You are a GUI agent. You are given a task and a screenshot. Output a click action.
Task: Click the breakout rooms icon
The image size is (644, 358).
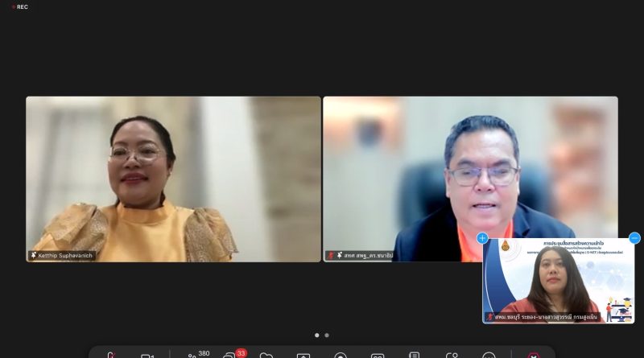coord(451,355)
